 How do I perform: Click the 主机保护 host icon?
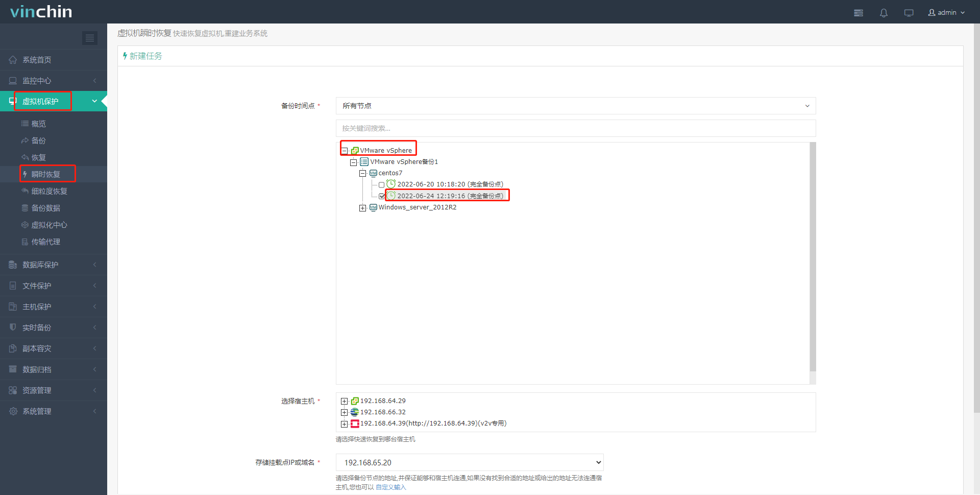(x=13, y=307)
